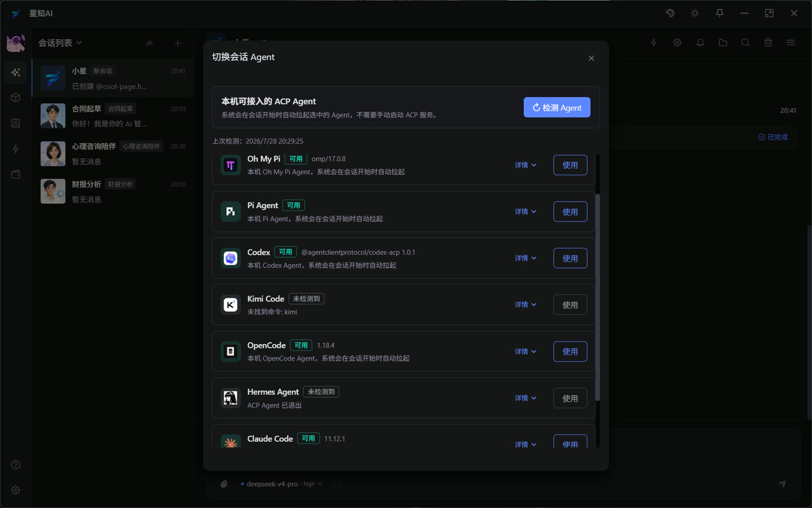Click OpenCode version 1.18.4 text
The image size is (812, 508).
[326, 345]
